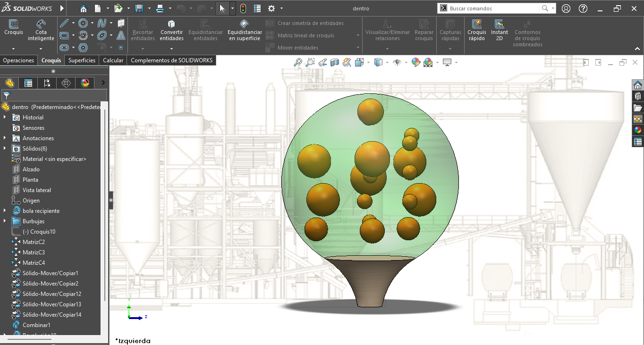Viewport: 644px width, 345px height.
Task: Toggle Croquis rápido mode
Action: click(477, 30)
